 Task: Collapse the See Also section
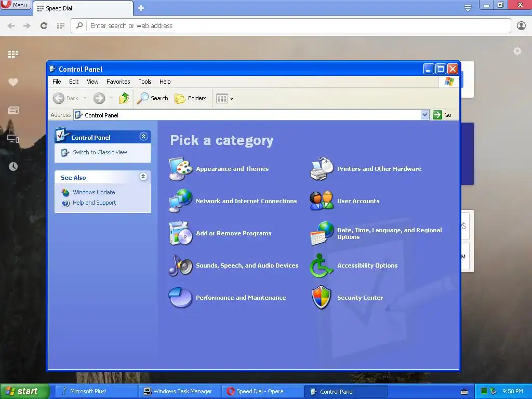click(143, 177)
